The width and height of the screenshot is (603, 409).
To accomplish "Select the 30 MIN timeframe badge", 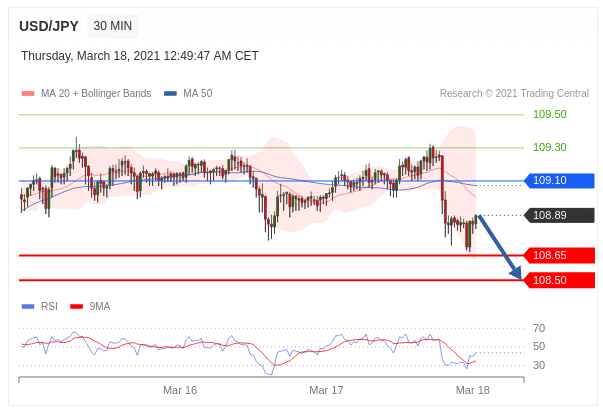I will pos(113,26).
